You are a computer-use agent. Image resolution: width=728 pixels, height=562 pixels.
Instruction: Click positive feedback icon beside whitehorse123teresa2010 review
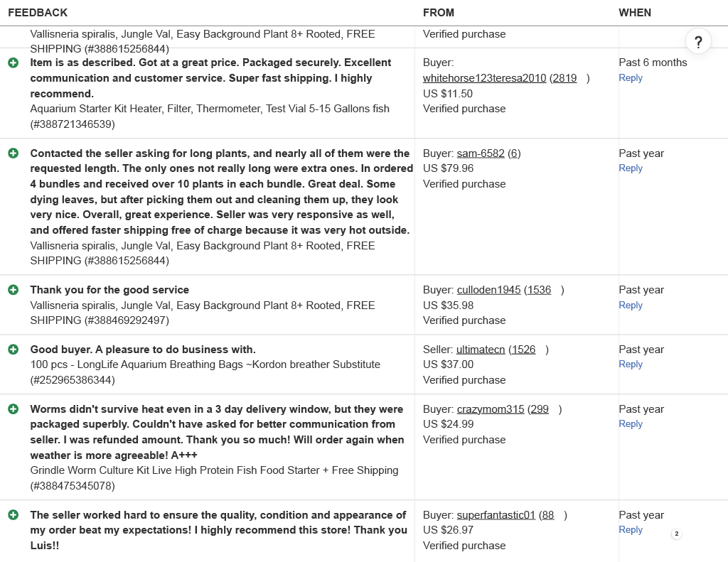click(x=14, y=63)
